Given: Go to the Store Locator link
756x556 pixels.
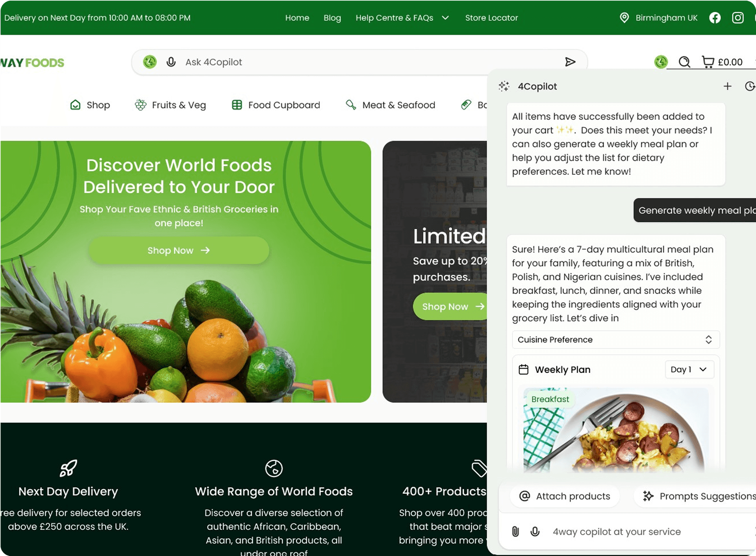Looking at the screenshot, I should point(491,18).
